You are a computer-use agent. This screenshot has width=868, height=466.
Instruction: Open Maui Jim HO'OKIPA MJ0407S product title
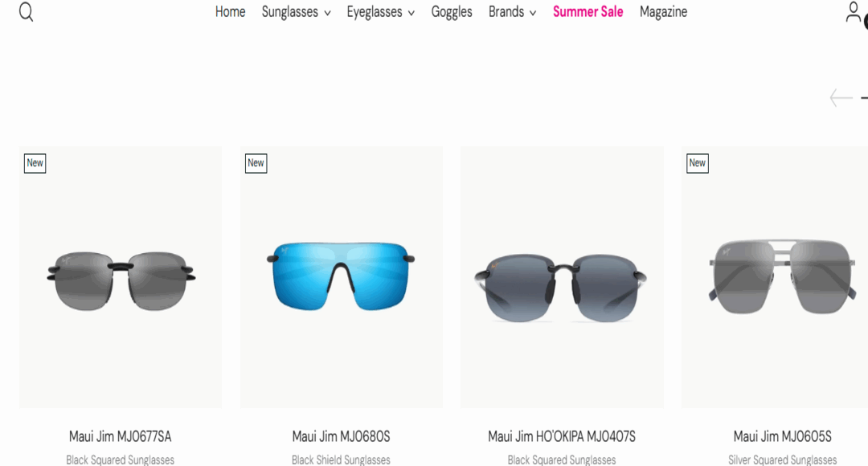pos(561,436)
